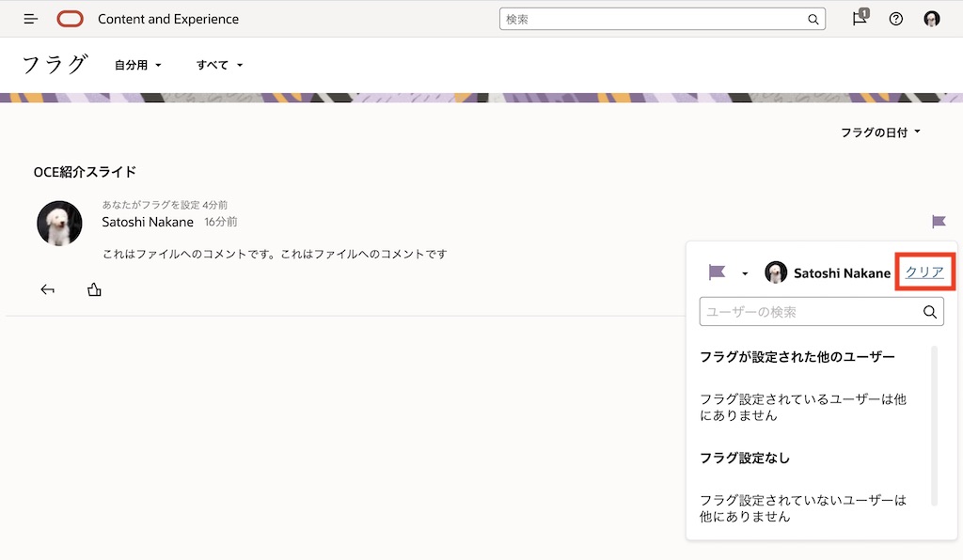The height and width of the screenshot is (560, 963).
Task: Open the すべて filter dropdown
Action: coord(219,65)
